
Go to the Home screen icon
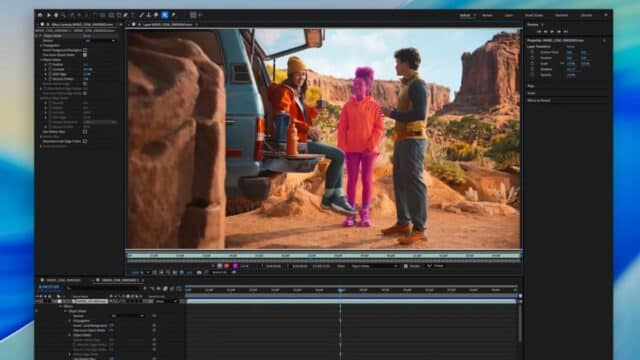(40, 15)
